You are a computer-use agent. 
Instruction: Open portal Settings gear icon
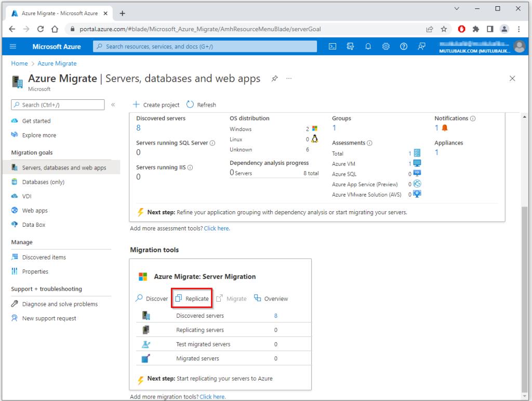coord(386,46)
